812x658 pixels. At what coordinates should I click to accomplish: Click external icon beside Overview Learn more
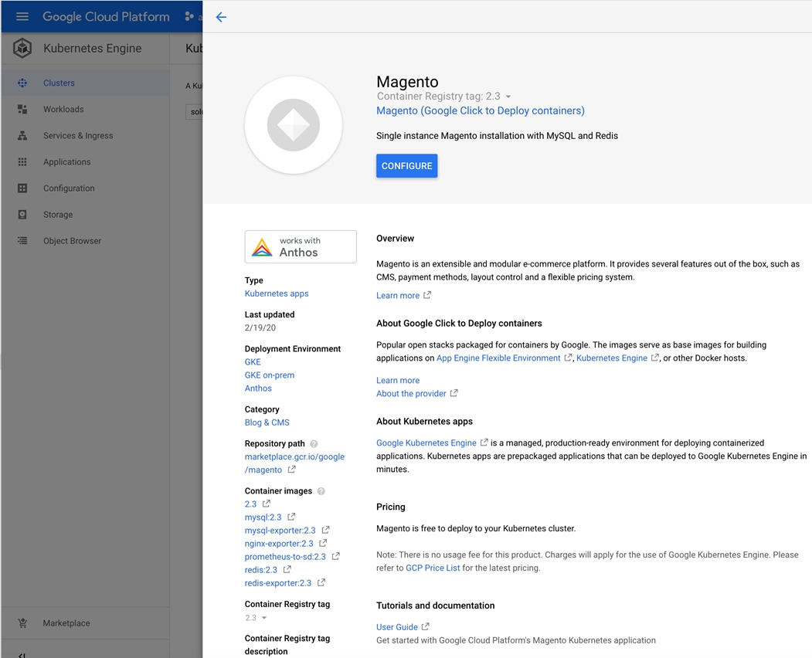(x=427, y=295)
